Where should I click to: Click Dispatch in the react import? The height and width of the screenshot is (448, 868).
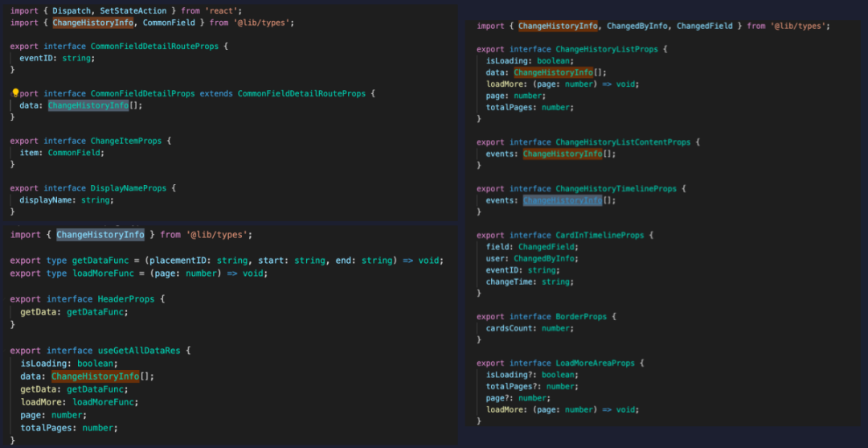coord(76,10)
